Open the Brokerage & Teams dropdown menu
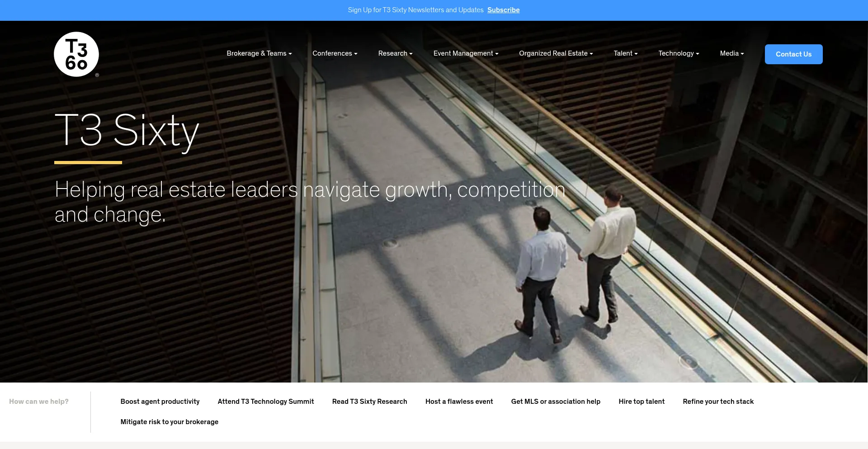The width and height of the screenshot is (868, 449). [259, 53]
